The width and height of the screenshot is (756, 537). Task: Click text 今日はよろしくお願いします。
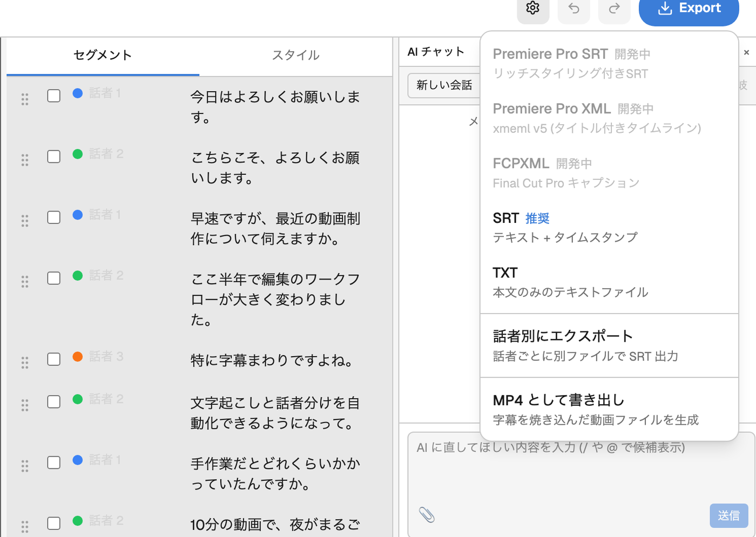point(275,107)
